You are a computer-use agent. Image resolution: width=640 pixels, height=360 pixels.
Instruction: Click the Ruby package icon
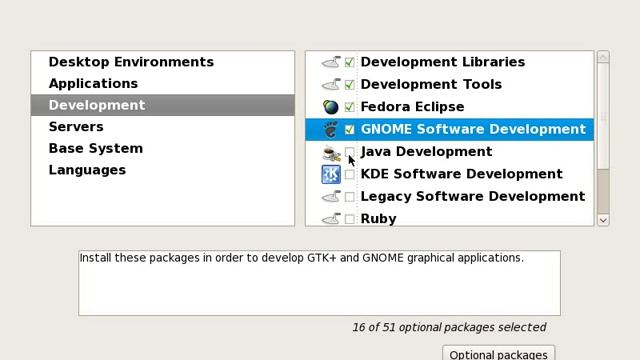pyautogui.click(x=331, y=219)
